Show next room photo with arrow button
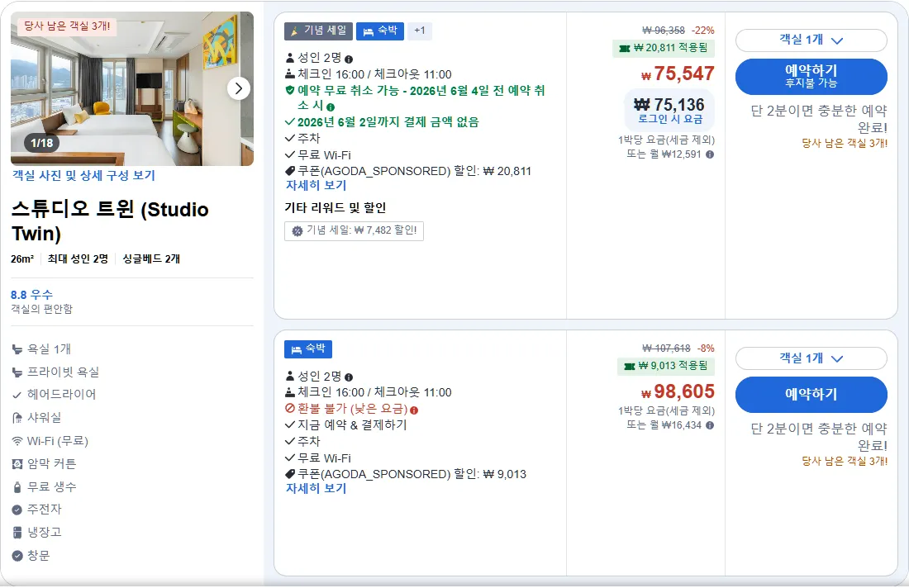 [238, 88]
